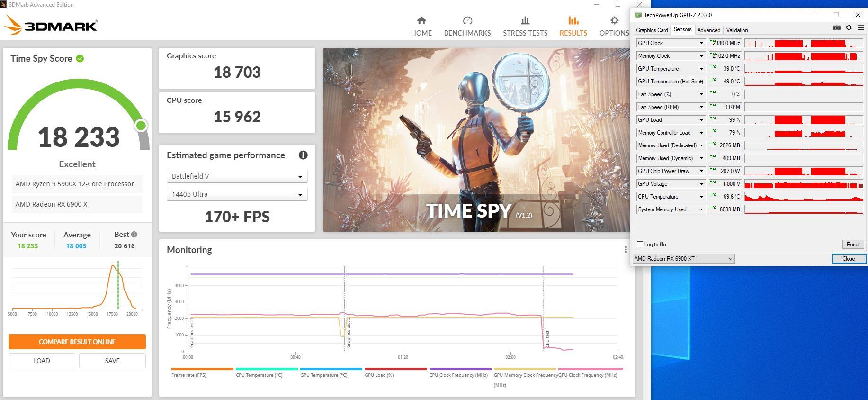Open the Monitoring panel three-dot menu
This screenshot has width=868, height=400.
(x=626, y=249)
